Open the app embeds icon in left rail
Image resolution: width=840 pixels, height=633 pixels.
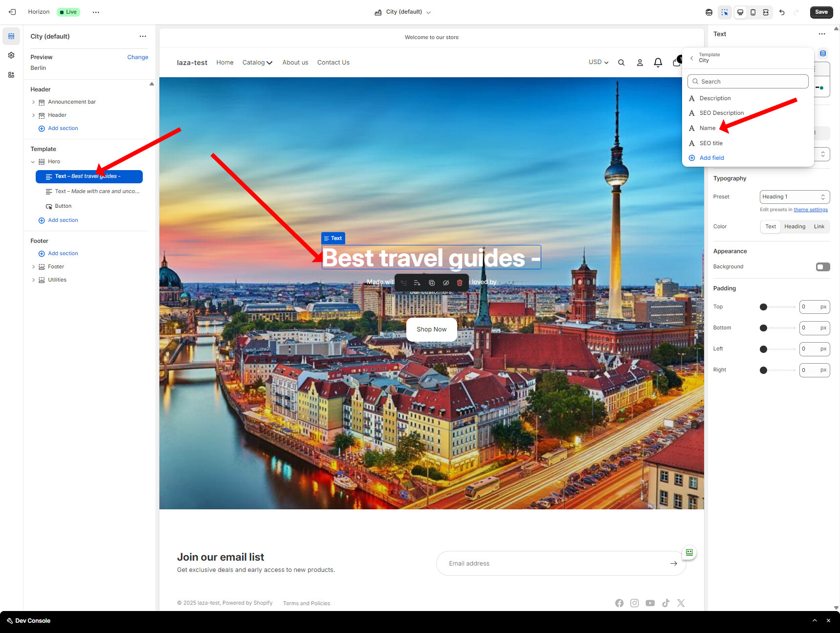click(x=11, y=75)
